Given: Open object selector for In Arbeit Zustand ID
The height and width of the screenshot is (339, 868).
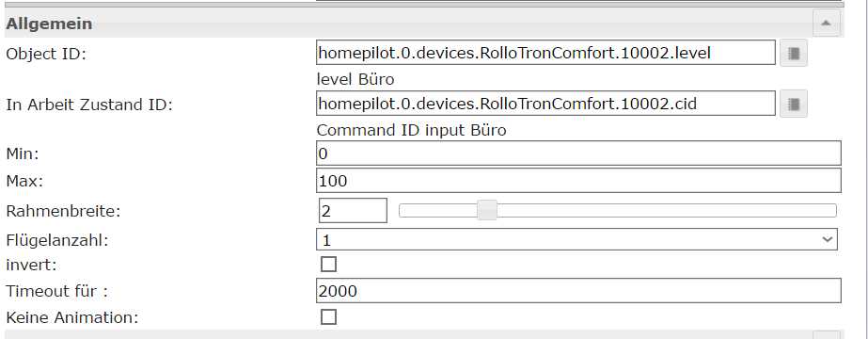Looking at the screenshot, I should [x=794, y=104].
